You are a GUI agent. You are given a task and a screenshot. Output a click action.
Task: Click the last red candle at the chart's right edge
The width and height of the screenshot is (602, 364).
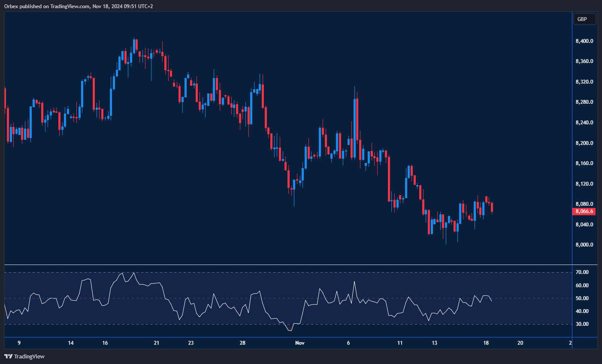coord(492,207)
